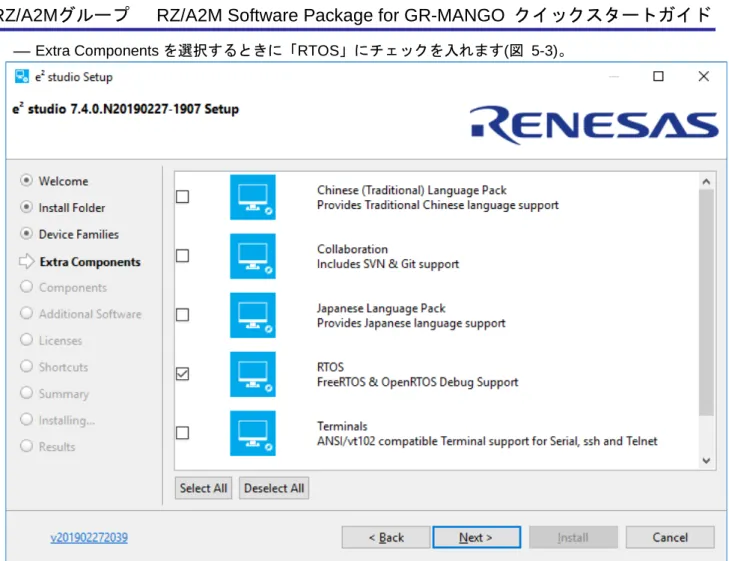The image size is (729, 561).
Task: Click the scrollbar down arrow
Action: [706, 461]
